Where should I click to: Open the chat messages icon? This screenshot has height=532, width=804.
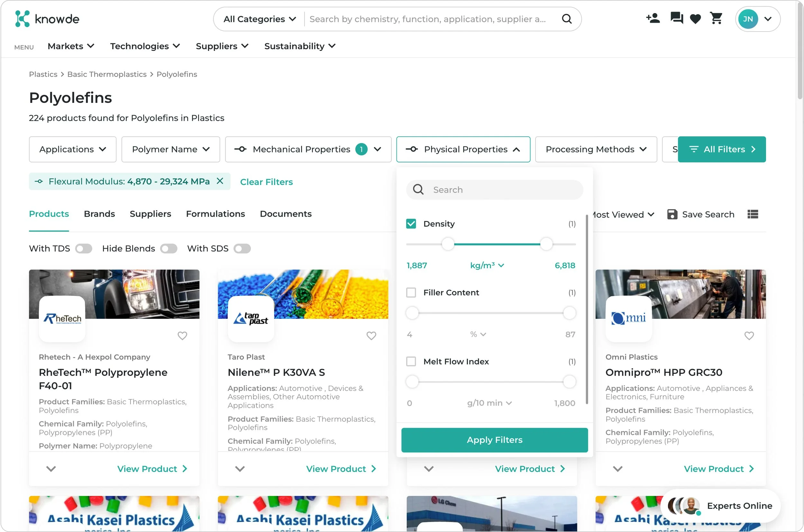[676, 18]
